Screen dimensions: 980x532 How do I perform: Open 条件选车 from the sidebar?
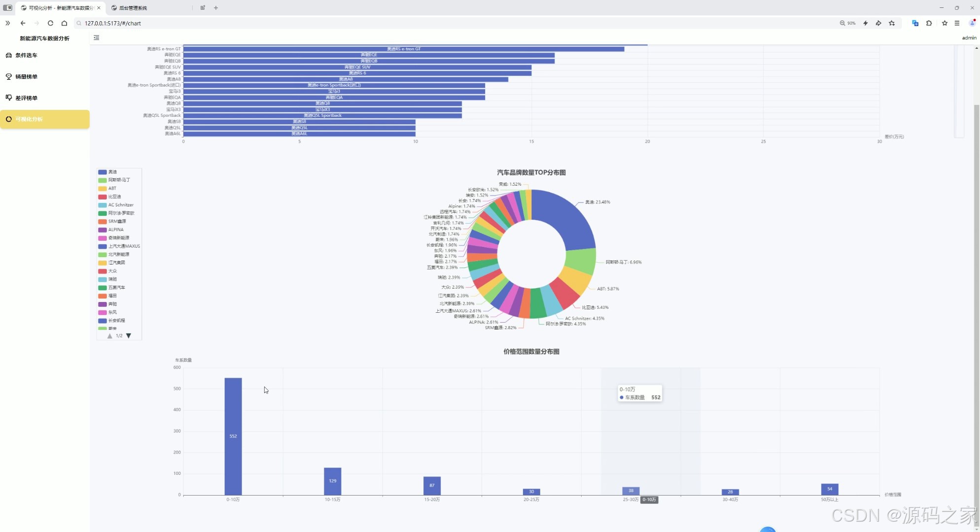(x=26, y=55)
